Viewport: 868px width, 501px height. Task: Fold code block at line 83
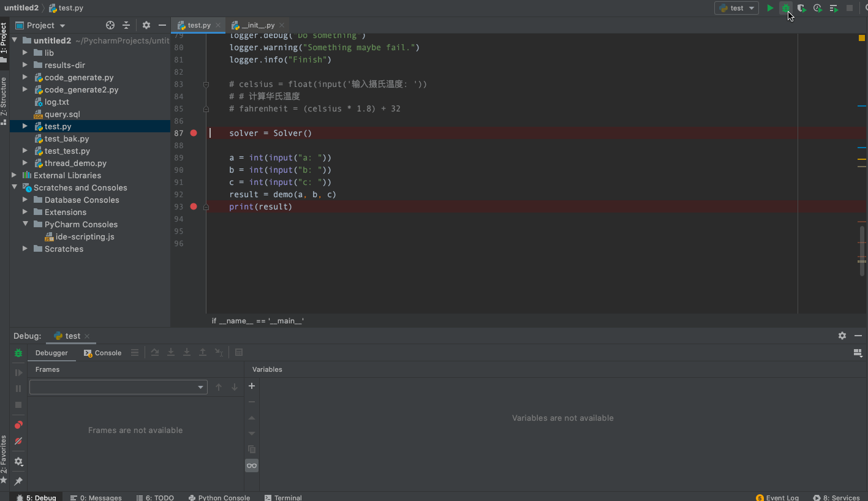point(206,84)
